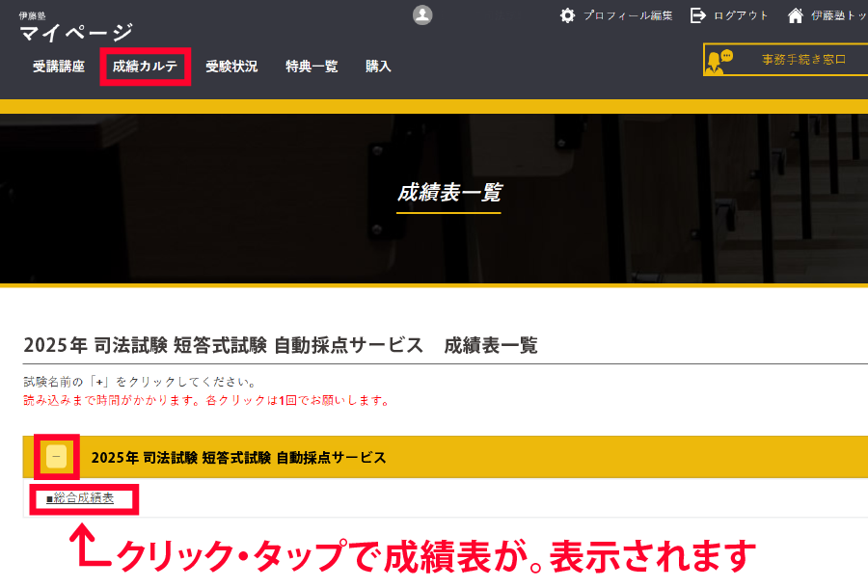868x588 pixels.
Task: Go to 伊藤塾トップ link
Action: tap(838, 15)
